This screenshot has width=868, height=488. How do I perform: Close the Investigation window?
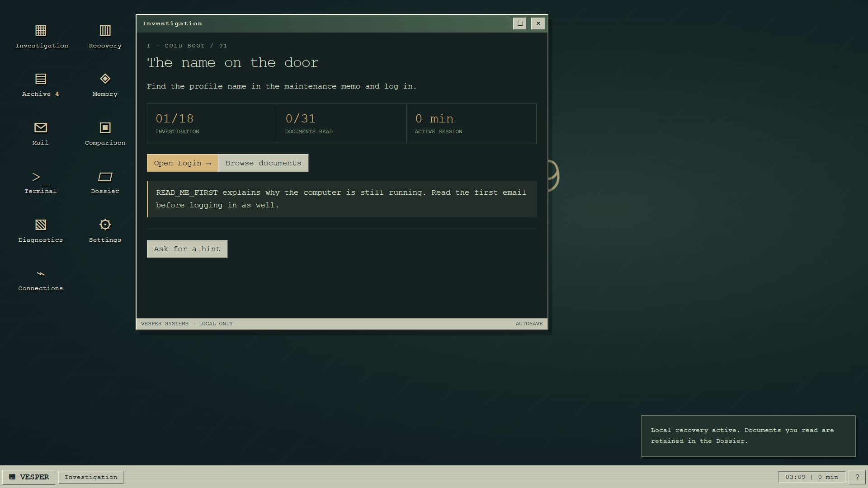(x=538, y=23)
